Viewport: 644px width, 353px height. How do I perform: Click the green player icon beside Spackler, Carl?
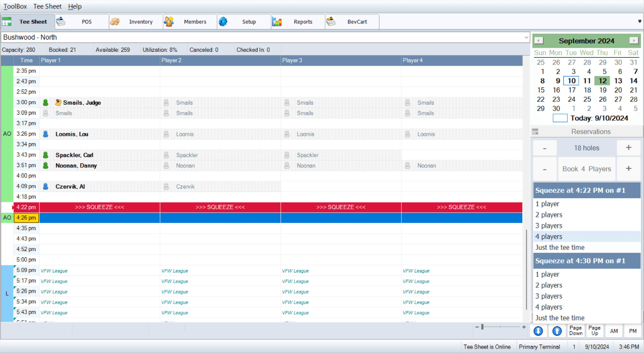click(x=46, y=155)
